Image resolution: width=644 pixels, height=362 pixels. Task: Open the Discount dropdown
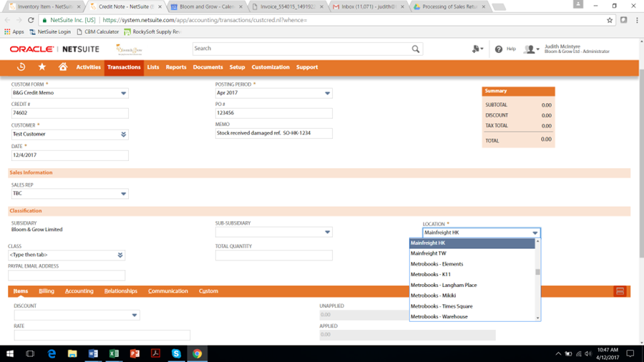135,315
